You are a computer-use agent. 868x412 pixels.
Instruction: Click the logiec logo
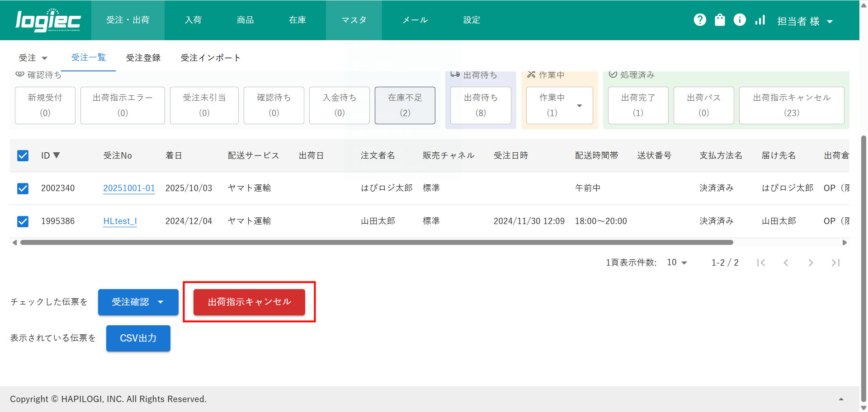[x=48, y=20]
